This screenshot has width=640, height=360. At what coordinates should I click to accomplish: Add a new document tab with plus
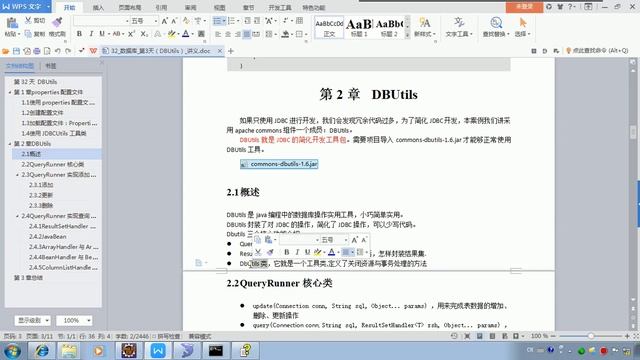[x=231, y=51]
